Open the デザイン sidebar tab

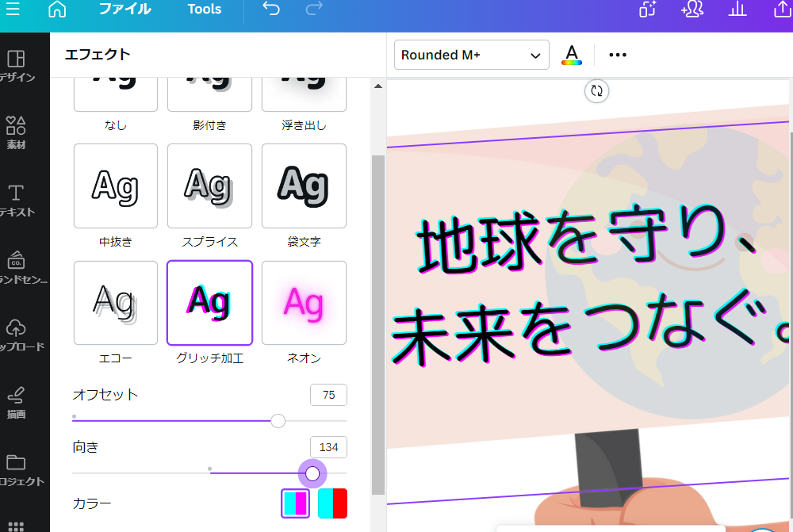(x=16, y=67)
